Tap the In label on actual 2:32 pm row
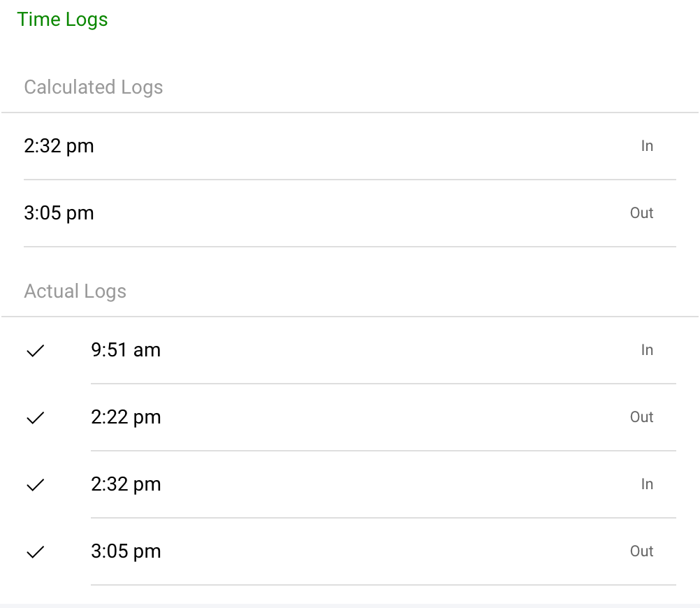This screenshot has height=608, width=700. coord(647,484)
